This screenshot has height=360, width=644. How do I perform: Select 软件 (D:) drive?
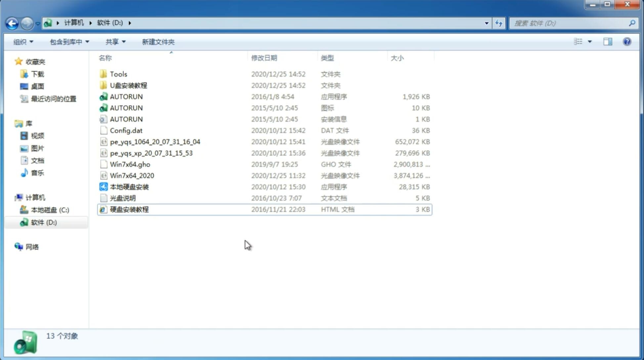(x=43, y=222)
